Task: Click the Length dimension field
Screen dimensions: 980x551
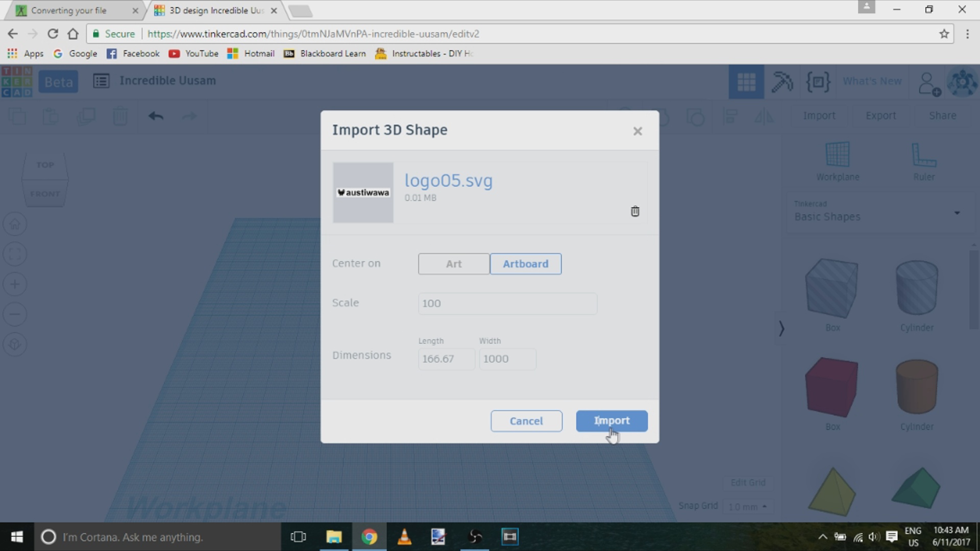Action: tap(446, 359)
